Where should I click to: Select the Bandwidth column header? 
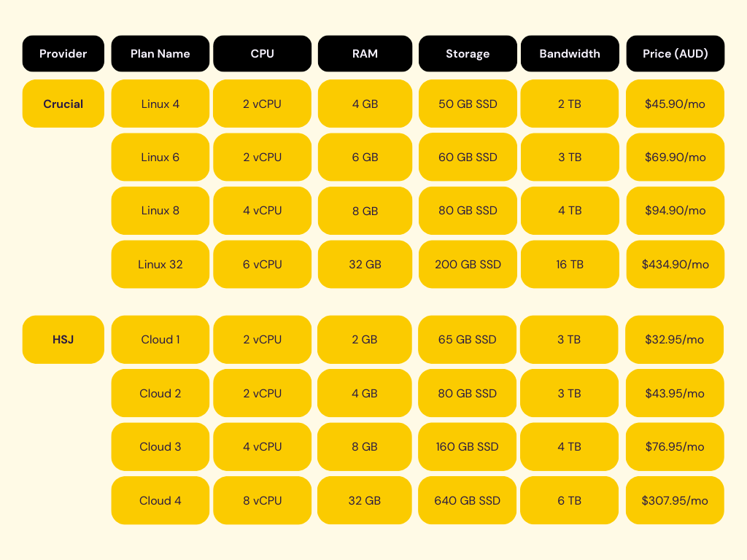pyautogui.click(x=570, y=53)
